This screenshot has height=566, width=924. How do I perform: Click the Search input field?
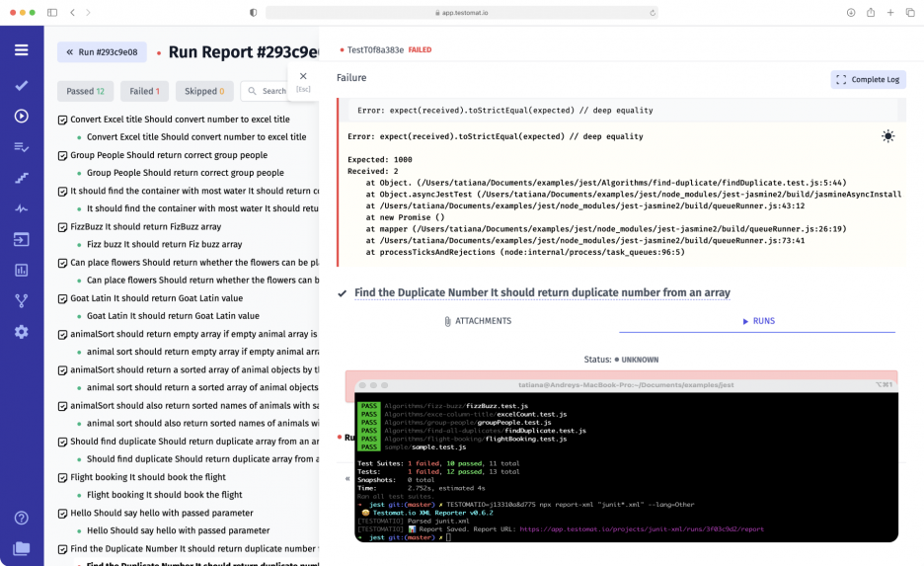coord(271,91)
